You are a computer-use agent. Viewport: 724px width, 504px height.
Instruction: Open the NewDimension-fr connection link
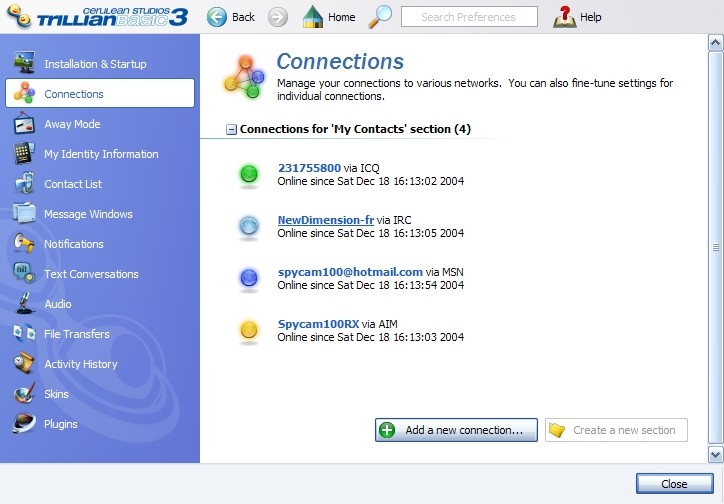tap(326, 220)
